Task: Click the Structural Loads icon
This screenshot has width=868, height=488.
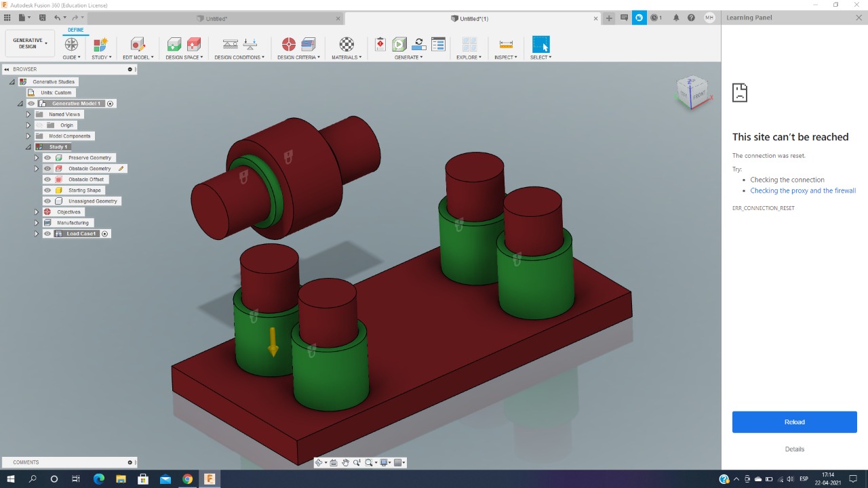Action: 250,45
